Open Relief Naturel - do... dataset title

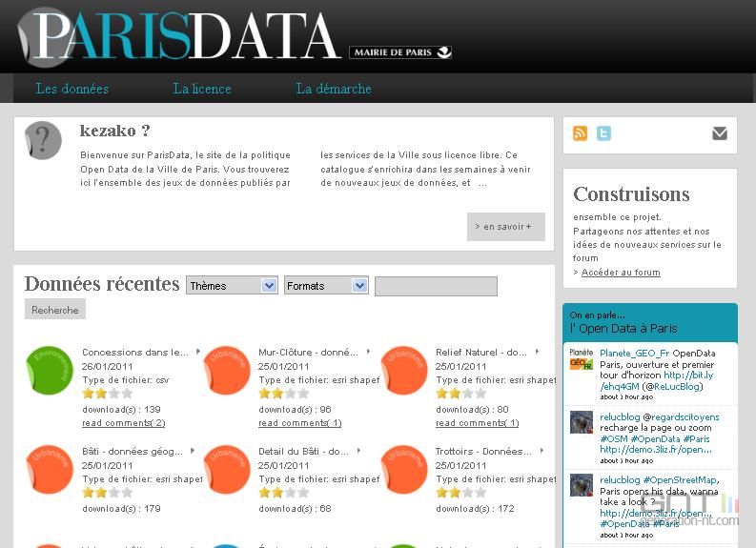481,353
